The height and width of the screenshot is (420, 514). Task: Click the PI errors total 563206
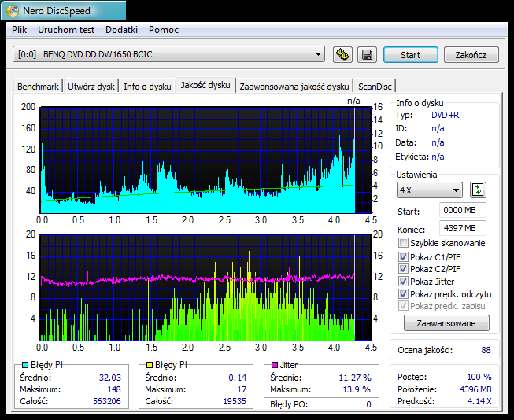pyautogui.click(x=107, y=401)
